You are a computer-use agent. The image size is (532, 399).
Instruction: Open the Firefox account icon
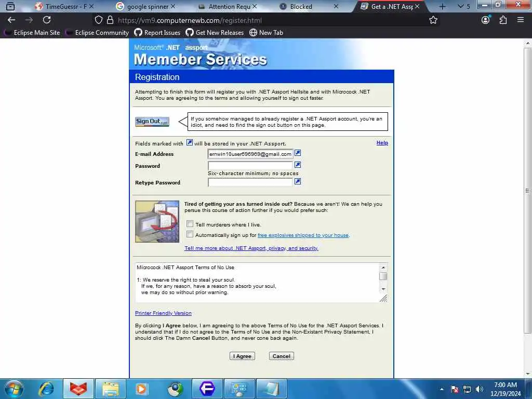(486, 20)
